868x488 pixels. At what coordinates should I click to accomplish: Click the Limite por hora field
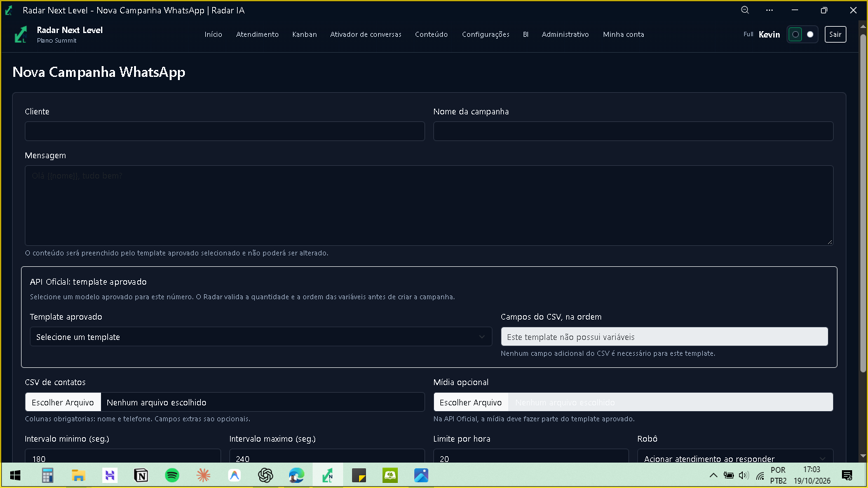click(531, 456)
